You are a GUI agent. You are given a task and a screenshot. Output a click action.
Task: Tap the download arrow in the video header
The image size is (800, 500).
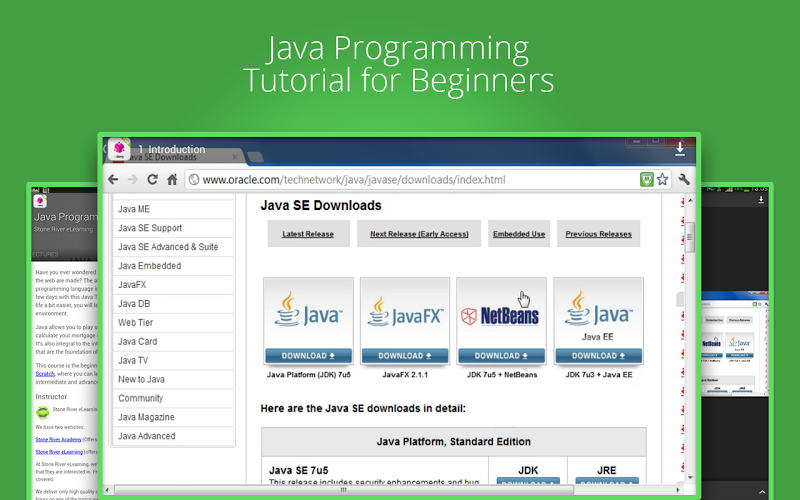pos(680,149)
